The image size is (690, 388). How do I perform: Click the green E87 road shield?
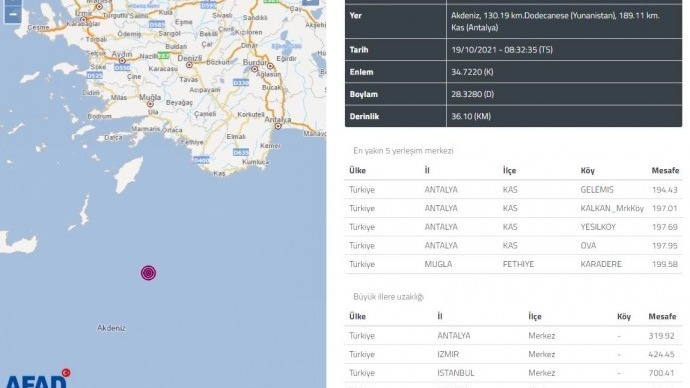click(163, 56)
